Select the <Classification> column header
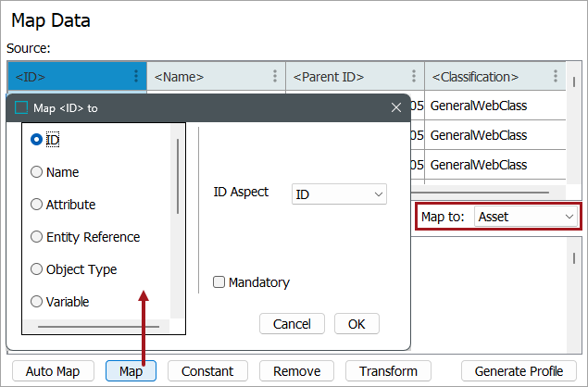The image size is (588, 387). click(x=495, y=76)
